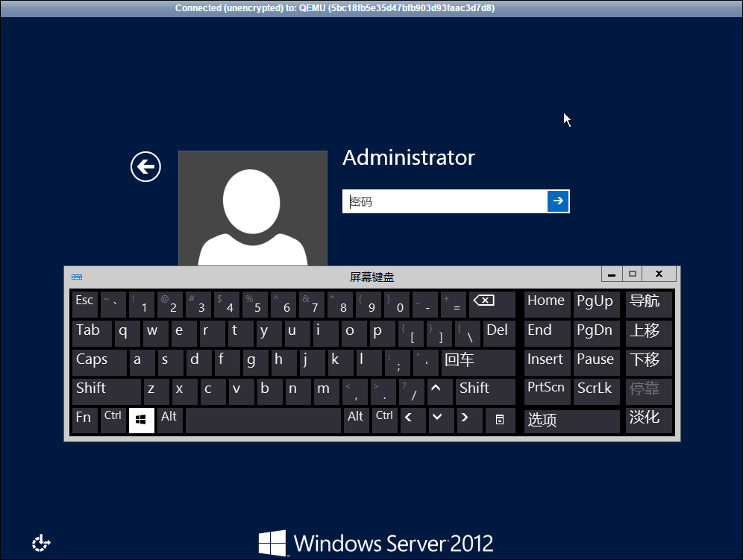The image size is (743, 560).
Task: Tap the Insert key
Action: (548, 362)
